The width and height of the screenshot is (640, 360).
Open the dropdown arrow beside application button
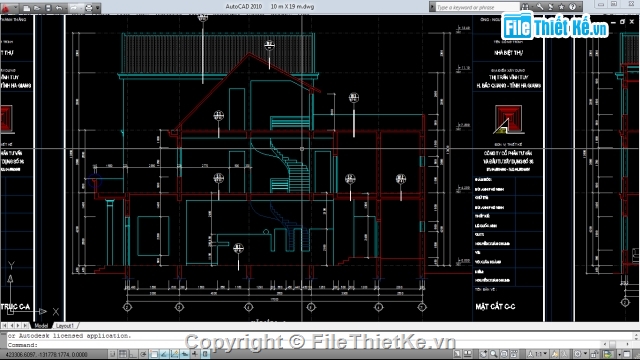point(16,7)
